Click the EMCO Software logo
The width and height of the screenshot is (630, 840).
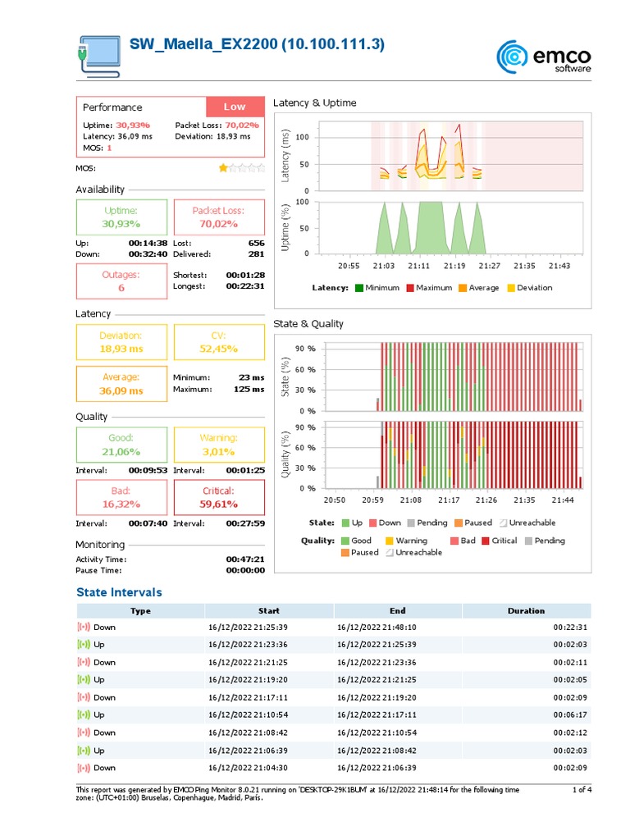point(543,57)
